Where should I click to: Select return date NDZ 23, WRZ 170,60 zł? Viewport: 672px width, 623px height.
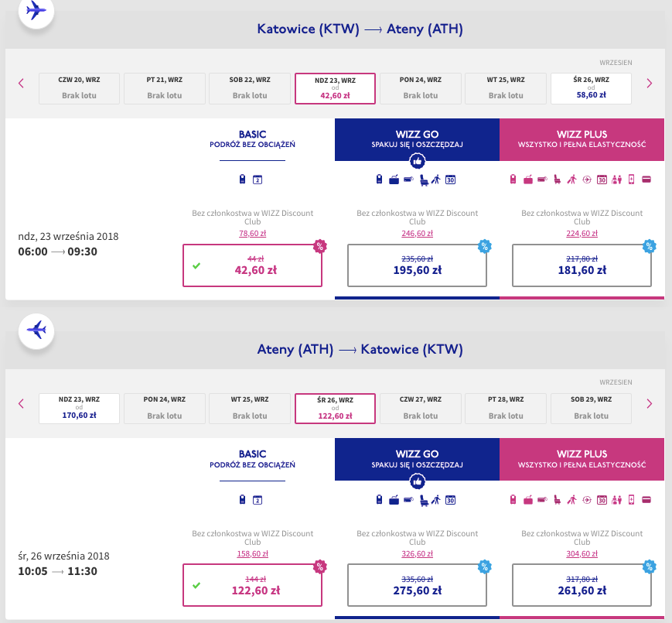80,409
